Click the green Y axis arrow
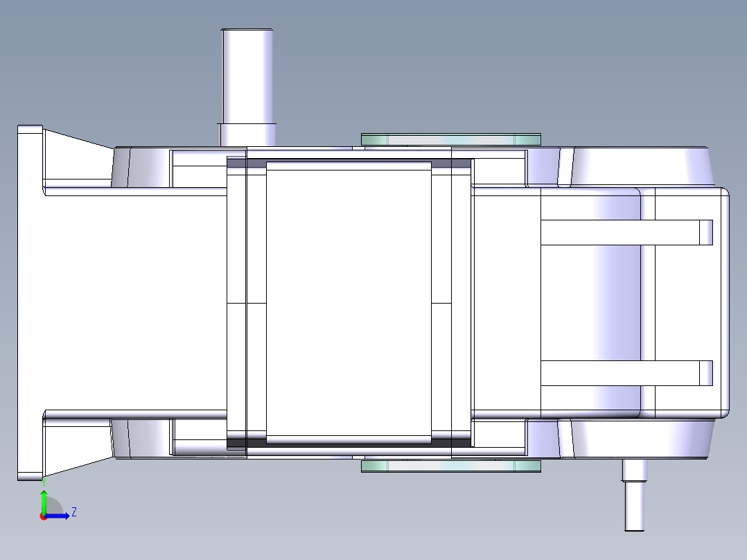This screenshot has width=747, height=560. [x=44, y=500]
